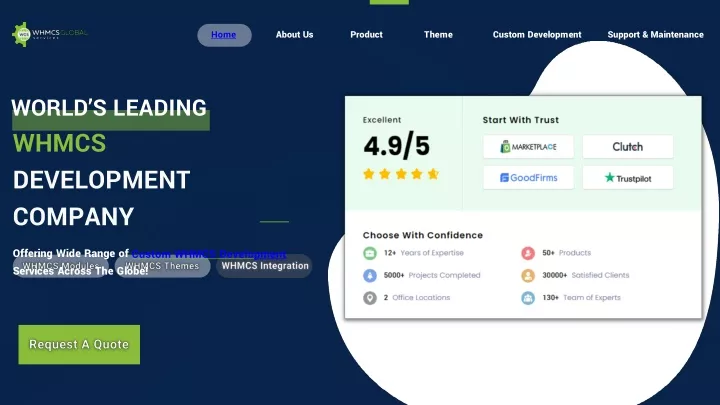Select Custom Development in navigation
Image resolution: width=720 pixels, height=405 pixels.
click(x=537, y=35)
